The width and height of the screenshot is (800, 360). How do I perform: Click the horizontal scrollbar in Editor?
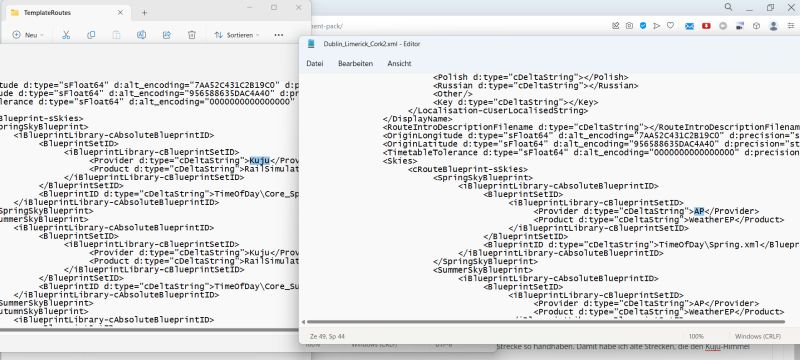click(546, 322)
